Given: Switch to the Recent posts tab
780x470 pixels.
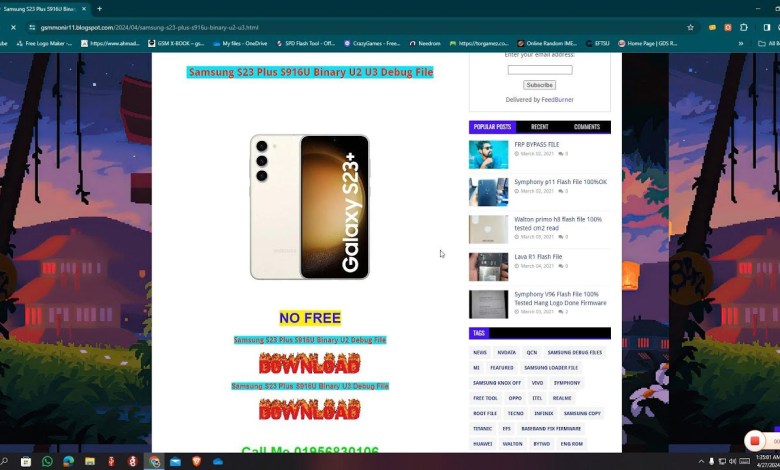Looking at the screenshot, I should pyautogui.click(x=539, y=127).
